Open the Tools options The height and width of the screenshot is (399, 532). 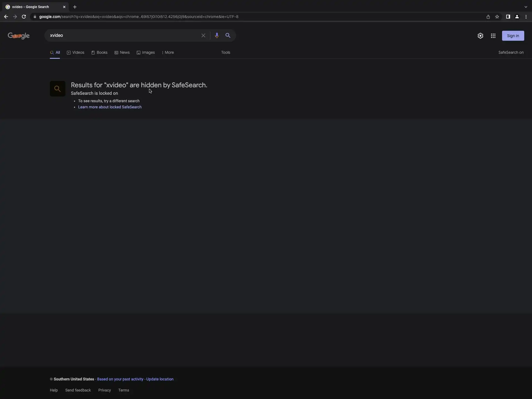[x=225, y=52]
